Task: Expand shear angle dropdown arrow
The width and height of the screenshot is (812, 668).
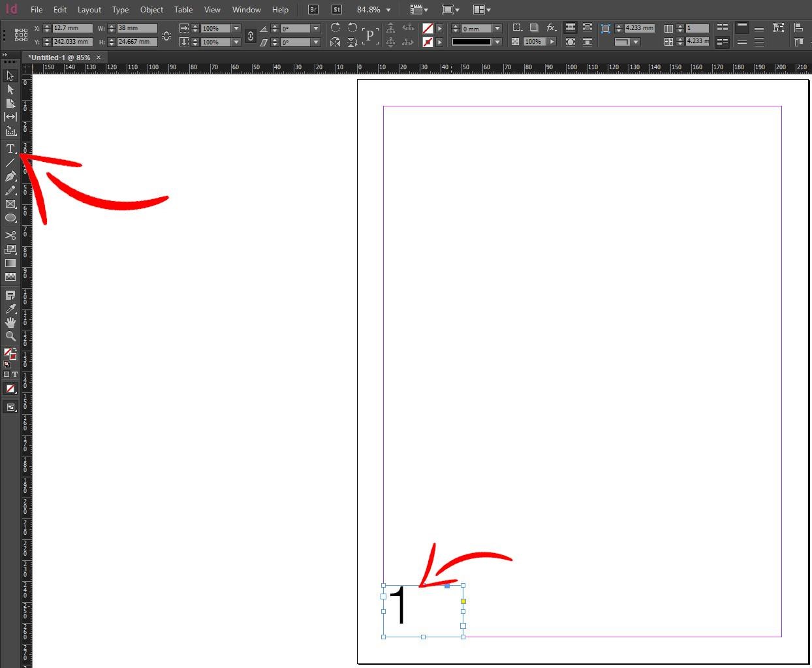Action: tap(316, 42)
